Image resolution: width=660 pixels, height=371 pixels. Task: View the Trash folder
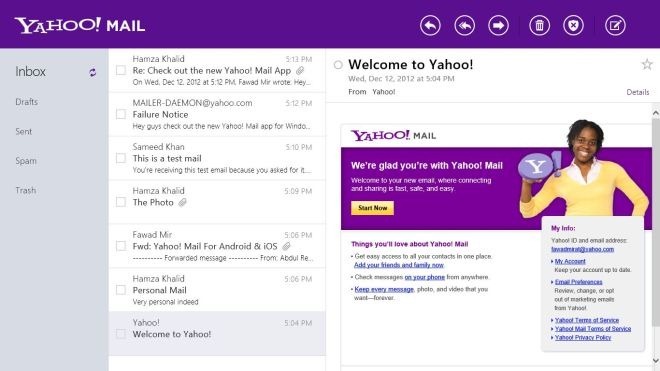tap(26, 190)
